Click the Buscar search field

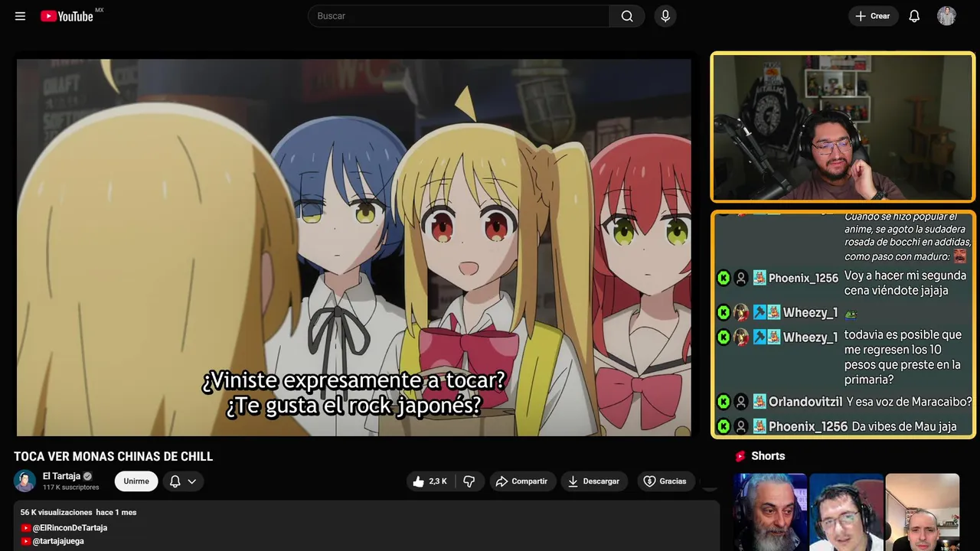(459, 16)
